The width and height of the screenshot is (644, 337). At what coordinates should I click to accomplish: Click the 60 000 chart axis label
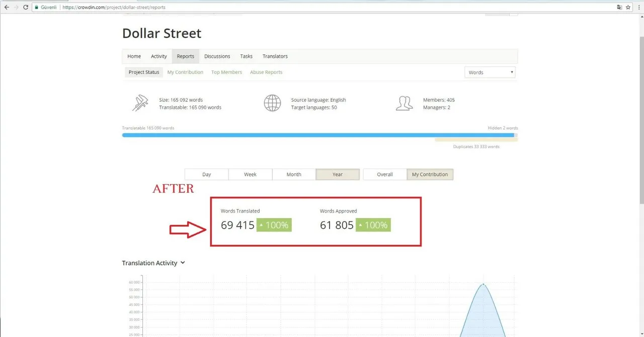134,282
